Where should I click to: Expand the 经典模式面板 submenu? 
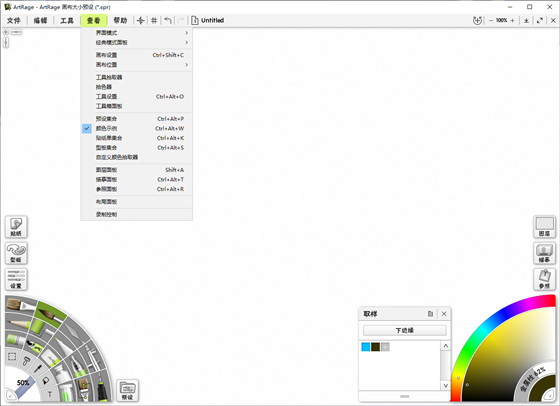(137, 42)
